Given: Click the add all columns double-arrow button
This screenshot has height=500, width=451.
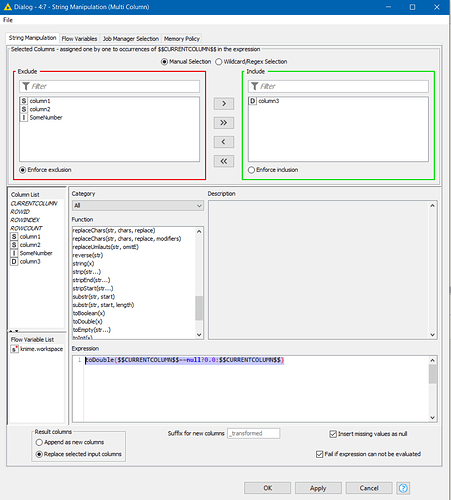Looking at the screenshot, I should [224, 123].
